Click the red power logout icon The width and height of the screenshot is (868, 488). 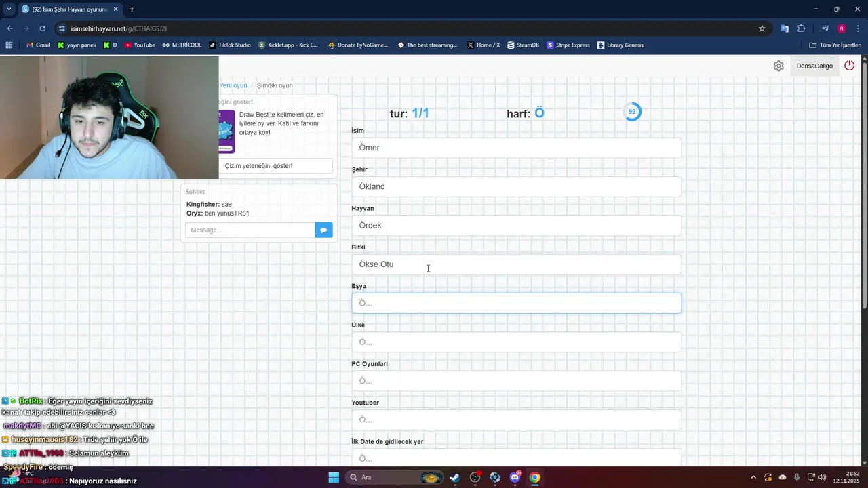[x=849, y=66]
